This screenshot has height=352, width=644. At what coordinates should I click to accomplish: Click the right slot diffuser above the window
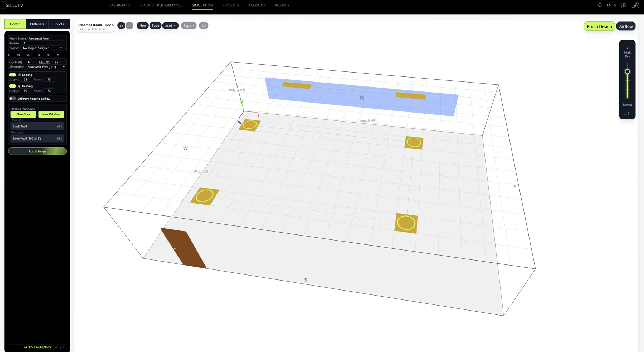[x=411, y=96]
